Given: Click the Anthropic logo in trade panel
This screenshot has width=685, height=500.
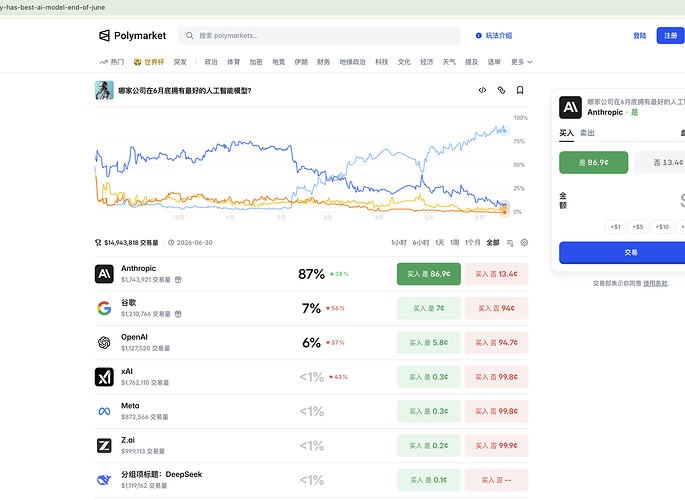Looking at the screenshot, I should (570, 107).
